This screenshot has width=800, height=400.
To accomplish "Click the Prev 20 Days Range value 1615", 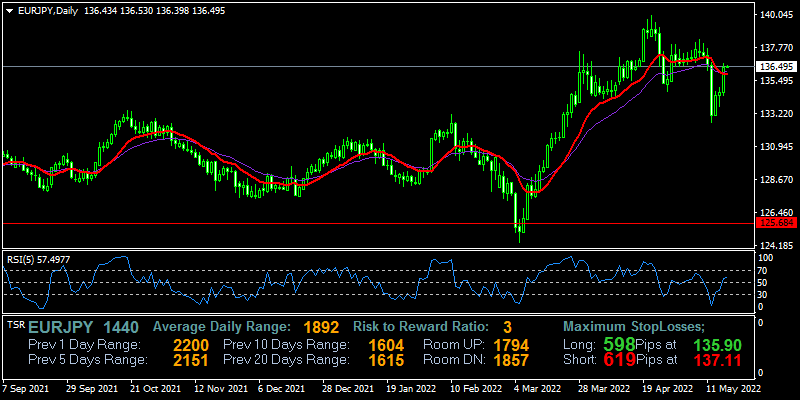I will [387, 361].
